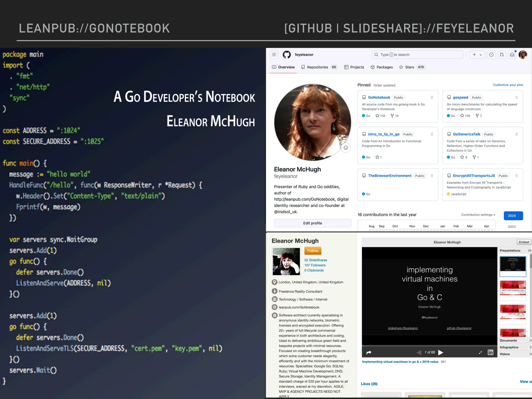
Task: Open the create new plus dropdown
Action: [x=477, y=55]
